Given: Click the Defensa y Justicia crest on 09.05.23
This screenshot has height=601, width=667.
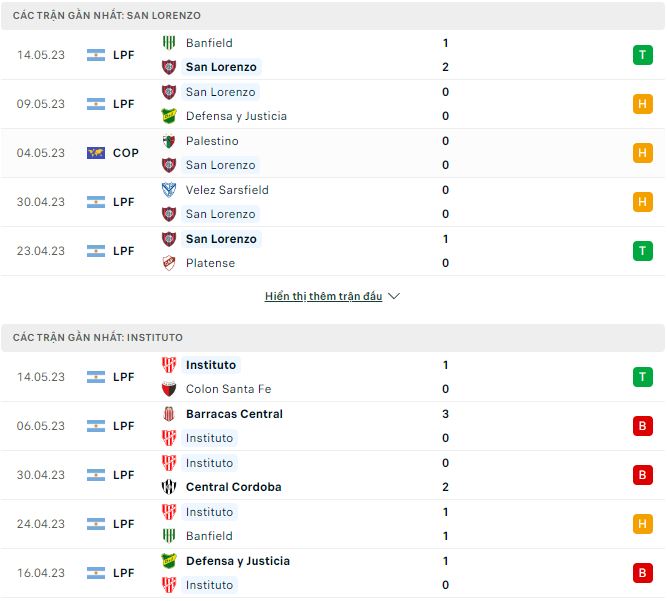Looking at the screenshot, I should pyautogui.click(x=169, y=116).
